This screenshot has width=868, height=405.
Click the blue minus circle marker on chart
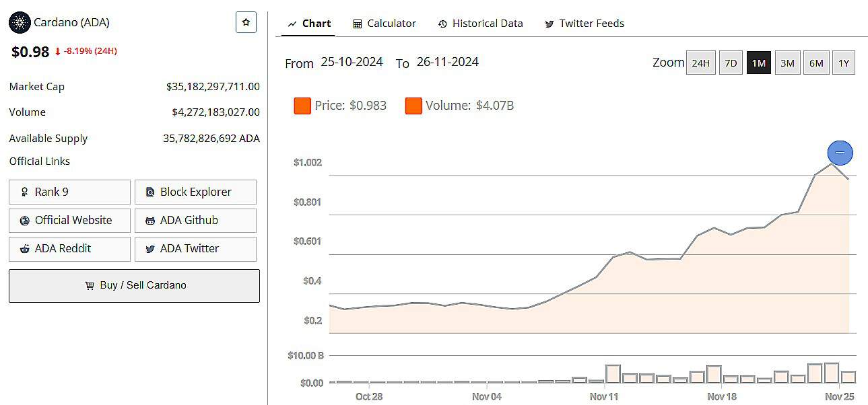tap(840, 153)
